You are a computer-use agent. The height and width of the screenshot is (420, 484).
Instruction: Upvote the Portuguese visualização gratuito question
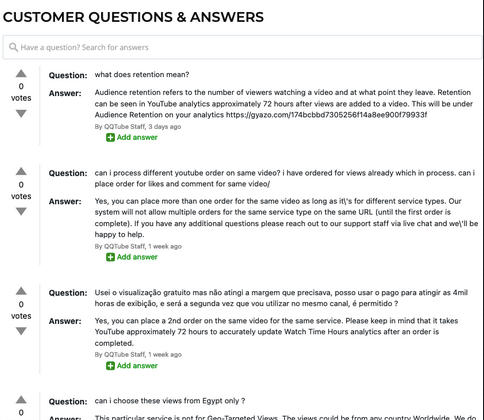pos(21,291)
